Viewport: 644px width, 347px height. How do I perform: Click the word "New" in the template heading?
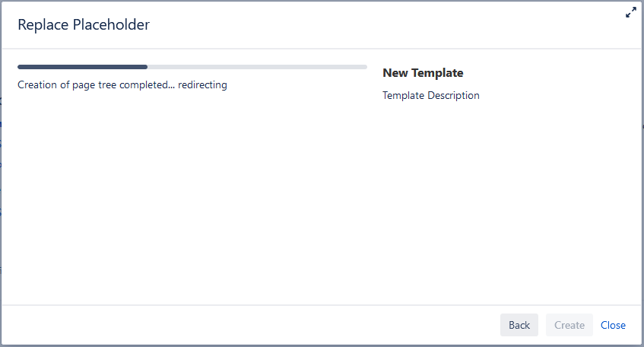(395, 73)
